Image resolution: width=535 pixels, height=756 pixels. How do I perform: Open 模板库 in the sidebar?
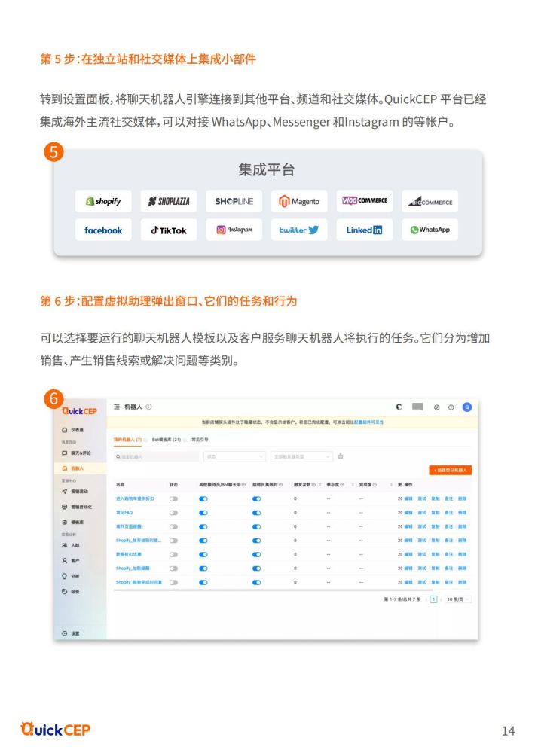(x=73, y=522)
